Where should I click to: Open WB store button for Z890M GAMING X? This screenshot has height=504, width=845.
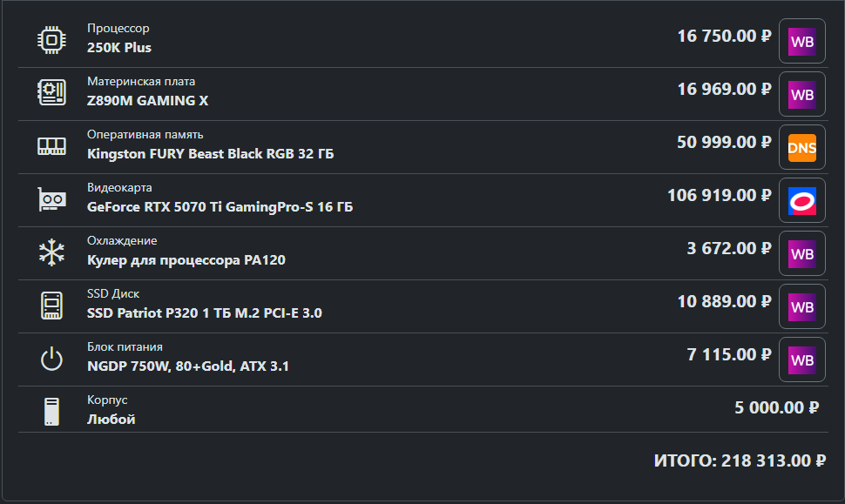(x=802, y=94)
